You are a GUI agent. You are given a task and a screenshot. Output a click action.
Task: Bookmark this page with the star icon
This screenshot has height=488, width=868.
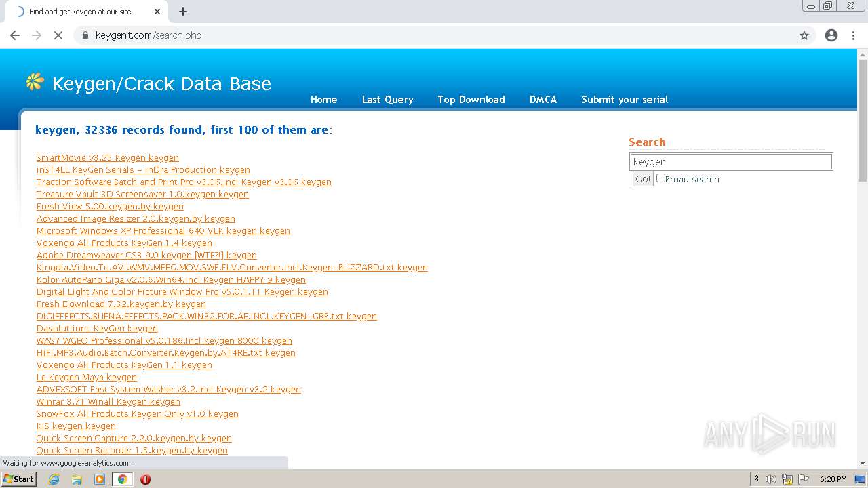coord(804,35)
